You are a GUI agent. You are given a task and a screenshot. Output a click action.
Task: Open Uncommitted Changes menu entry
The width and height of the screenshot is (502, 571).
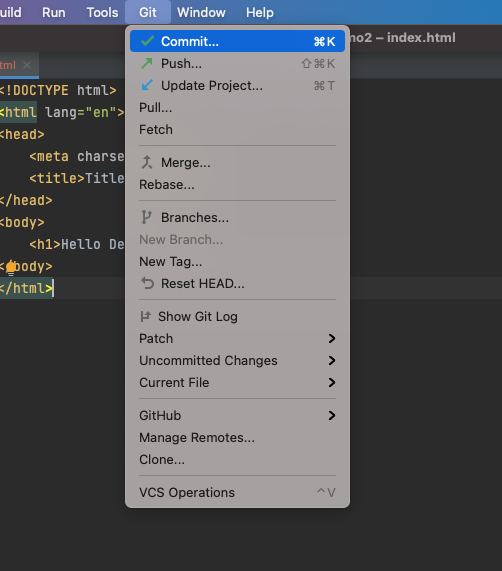coord(237,360)
